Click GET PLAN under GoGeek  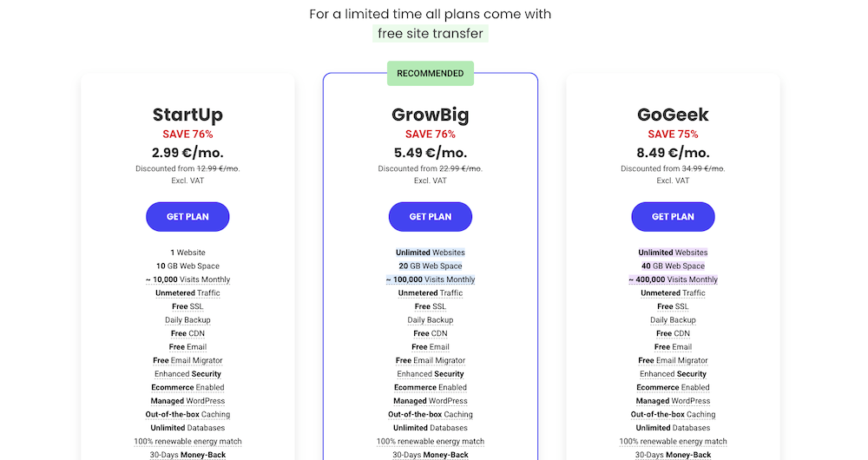point(673,217)
